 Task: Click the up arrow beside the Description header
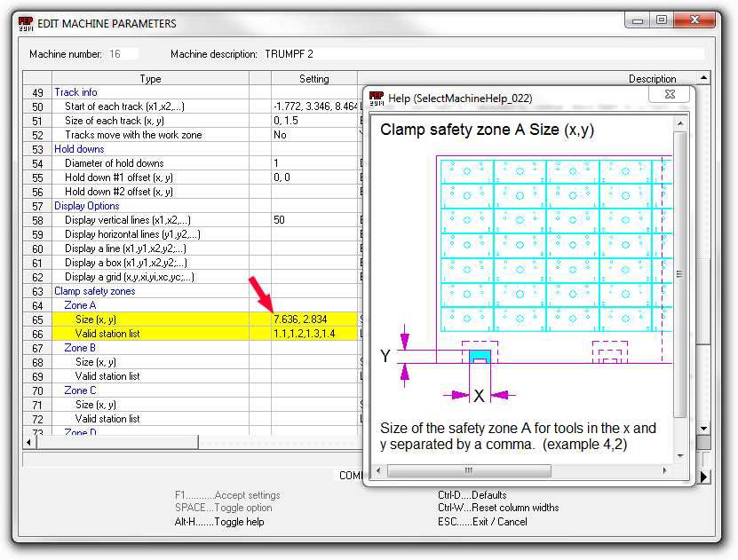click(703, 78)
